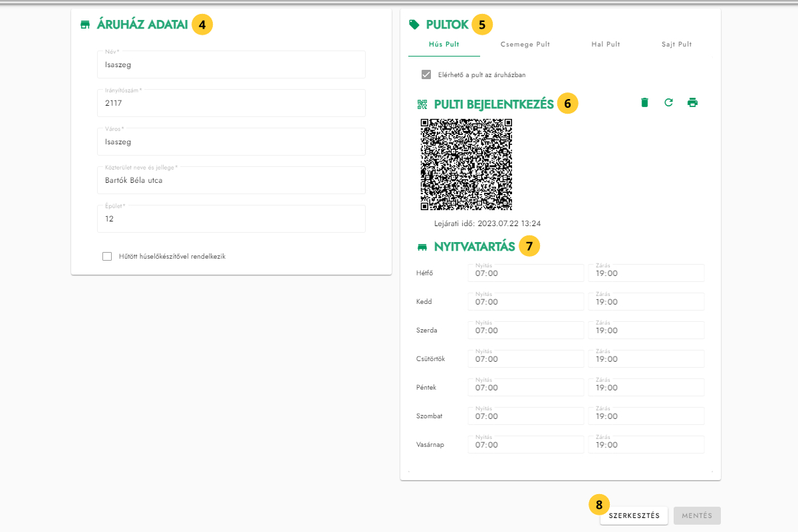Screen dimensions: 798x532
Task: Click the PULTI BEJELENTKEZÉS heading
Action: (x=494, y=104)
